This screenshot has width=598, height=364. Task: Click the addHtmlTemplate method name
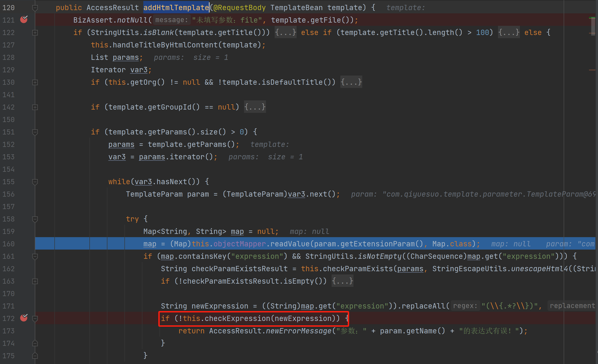[176, 8]
